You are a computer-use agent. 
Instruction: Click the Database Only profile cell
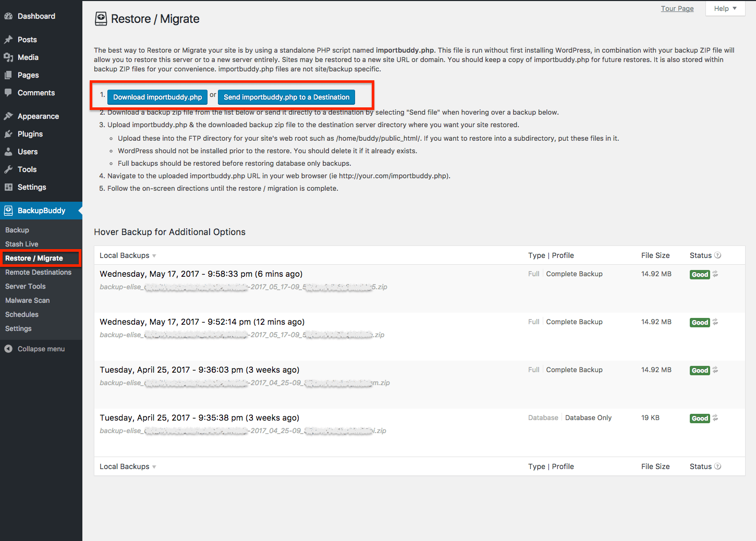click(x=588, y=417)
